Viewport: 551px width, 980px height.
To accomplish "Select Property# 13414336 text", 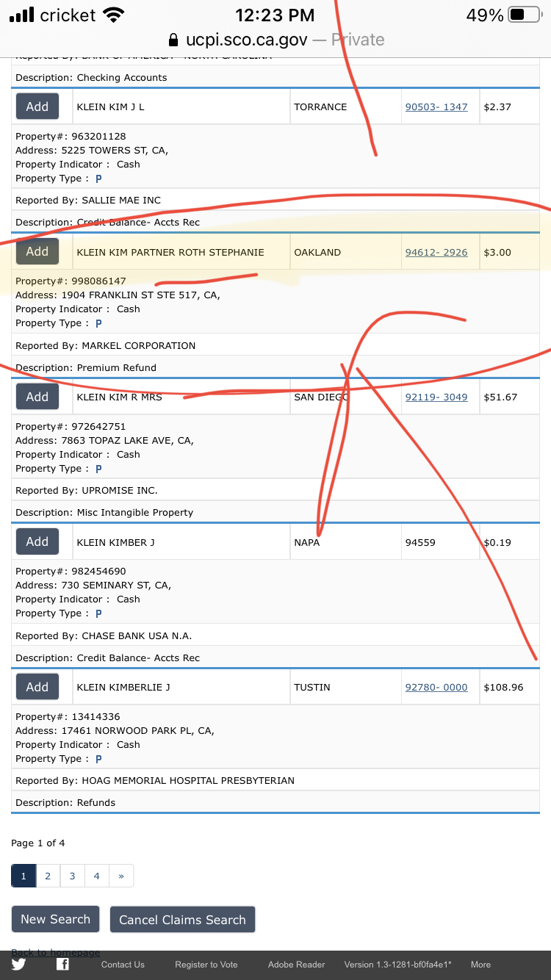I will coord(68,717).
